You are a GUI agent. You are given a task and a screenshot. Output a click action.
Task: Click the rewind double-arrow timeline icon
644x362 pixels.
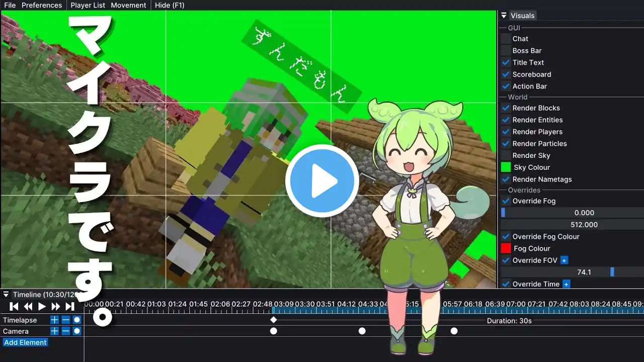tap(28, 306)
